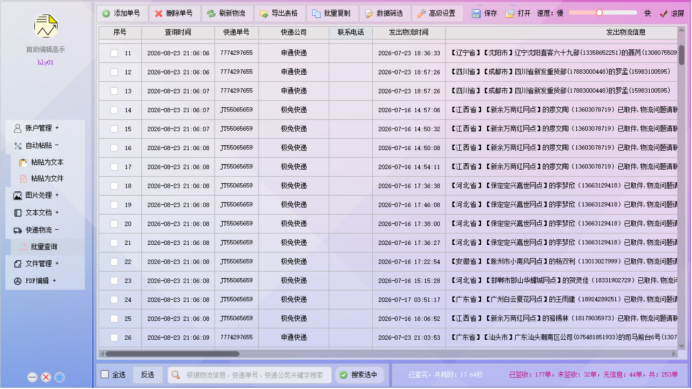Export the table via 导出表格

click(279, 14)
